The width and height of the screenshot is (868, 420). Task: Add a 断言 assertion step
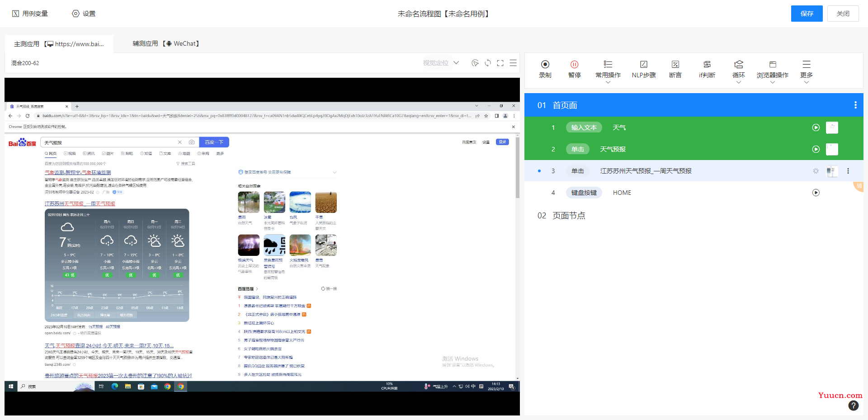pos(675,69)
